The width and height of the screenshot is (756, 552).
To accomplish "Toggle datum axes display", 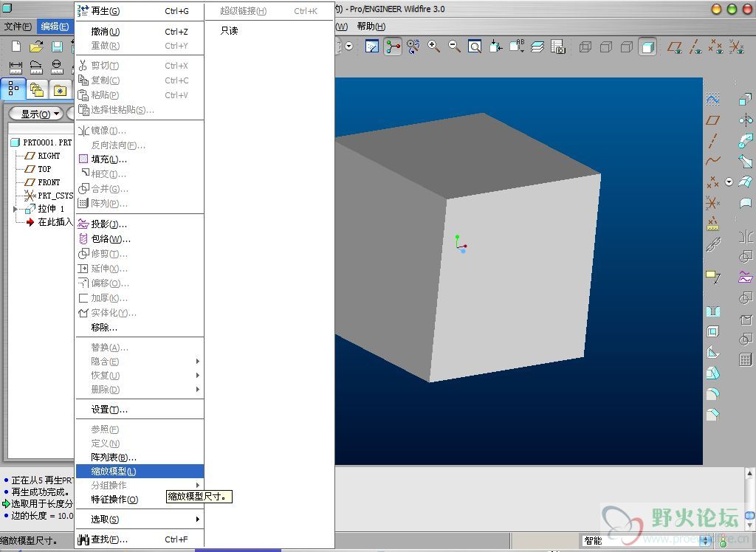I will tap(695, 46).
